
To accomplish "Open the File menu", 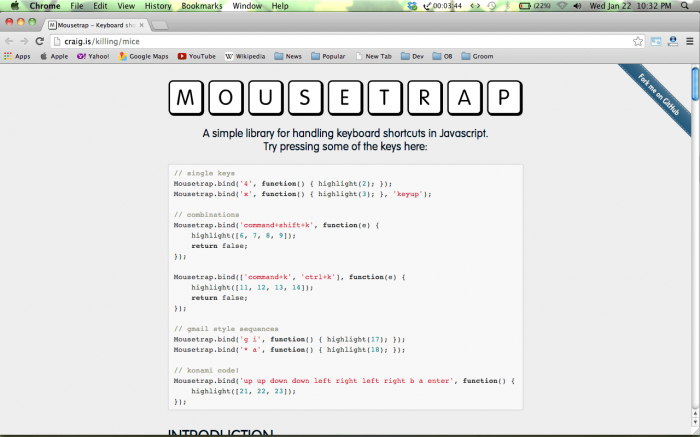I will tap(77, 6).
